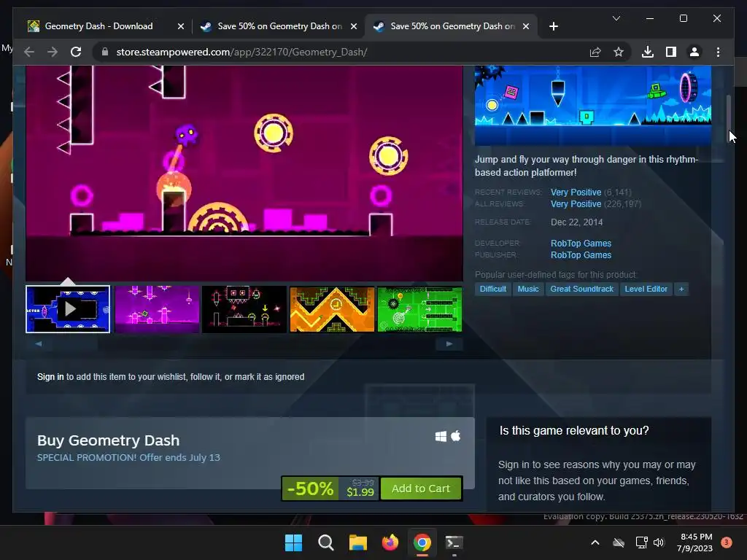
Task: Open the tab search chevron
Action: (616, 18)
